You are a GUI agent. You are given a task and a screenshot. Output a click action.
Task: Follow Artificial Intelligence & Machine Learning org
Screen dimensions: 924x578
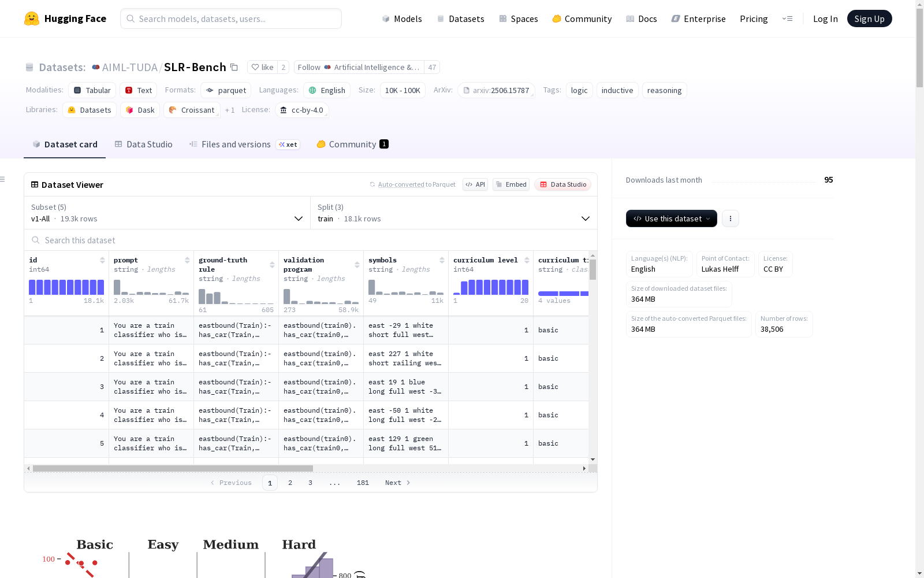point(359,67)
